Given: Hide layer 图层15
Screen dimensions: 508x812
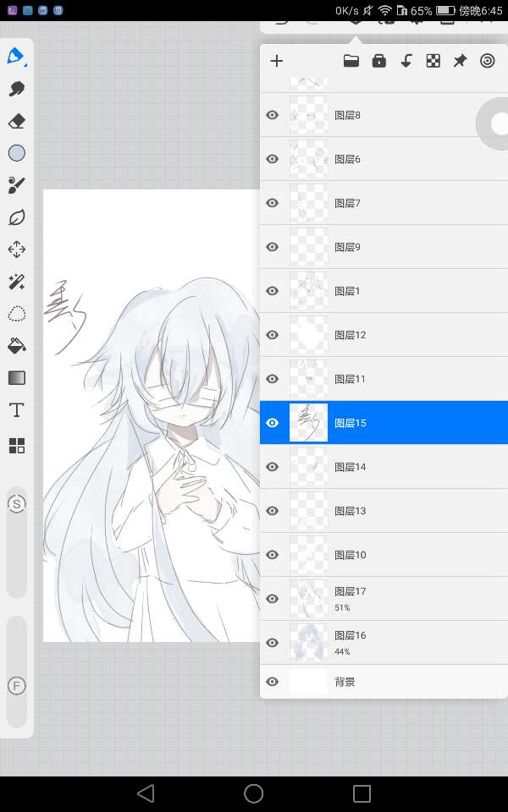Looking at the screenshot, I should (272, 423).
